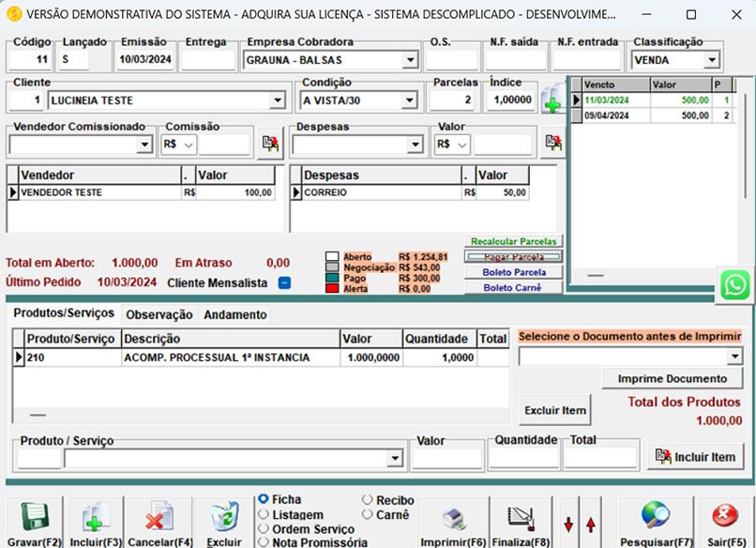756x548 pixels.
Task: Click the Recalcular Parcelas button
Action: click(x=512, y=241)
